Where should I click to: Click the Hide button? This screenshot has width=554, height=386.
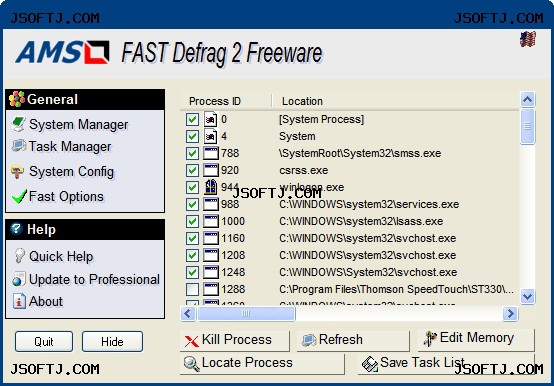(x=112, y=342)
